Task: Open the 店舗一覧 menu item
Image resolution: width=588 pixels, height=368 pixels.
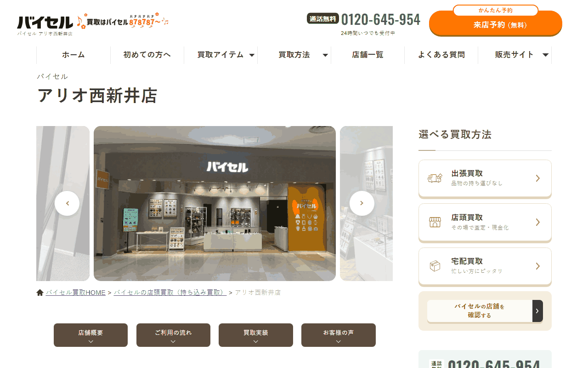Action: pos(367,55)
